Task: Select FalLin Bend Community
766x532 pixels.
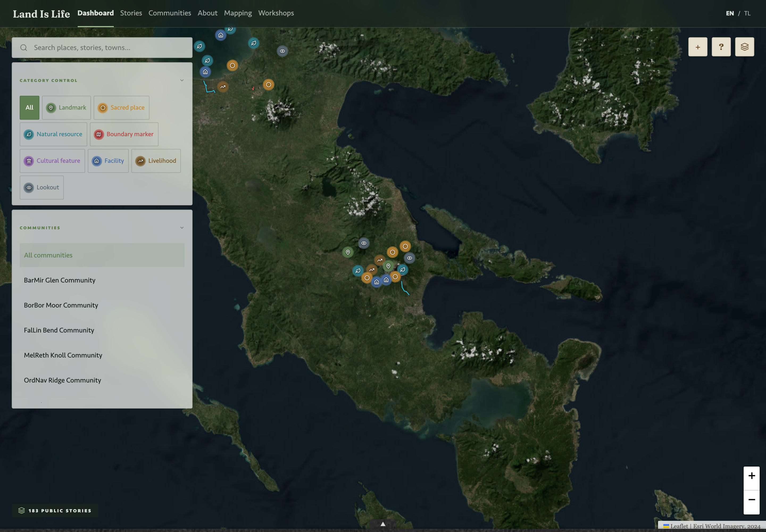Action: tap(102, 330)
